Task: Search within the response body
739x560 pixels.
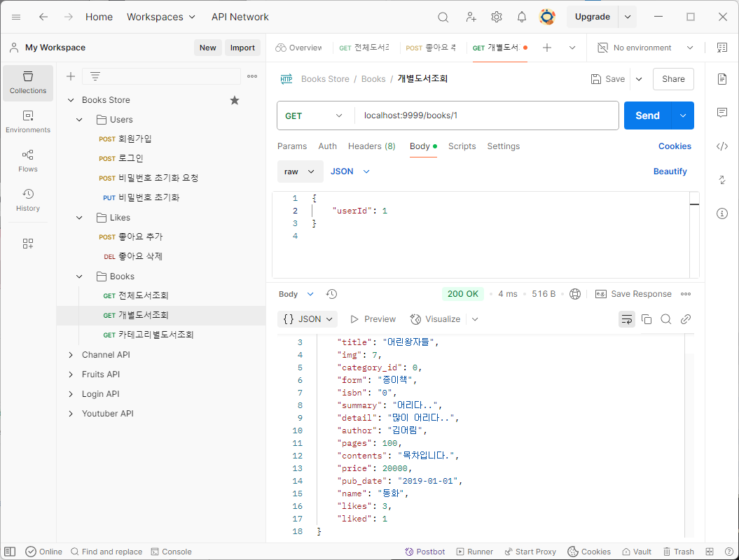Action: click(666, 319)
